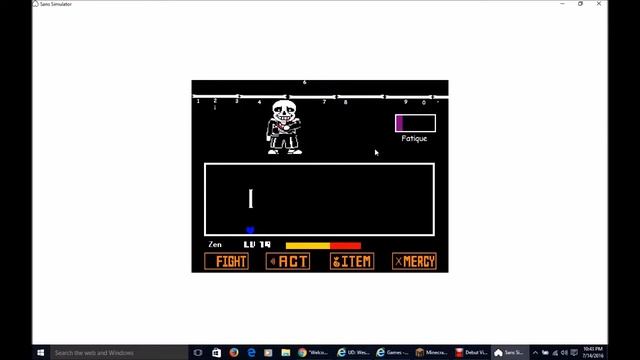
Task: Select the ACT button
Action: (288, 261)
